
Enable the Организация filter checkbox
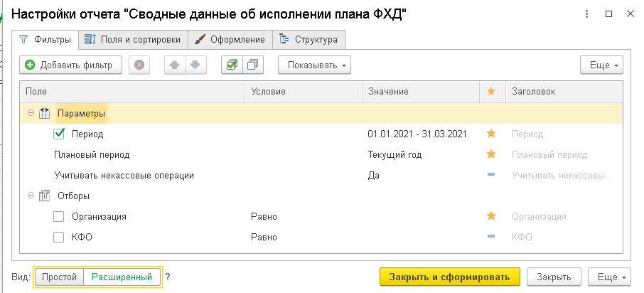[60, 216]
